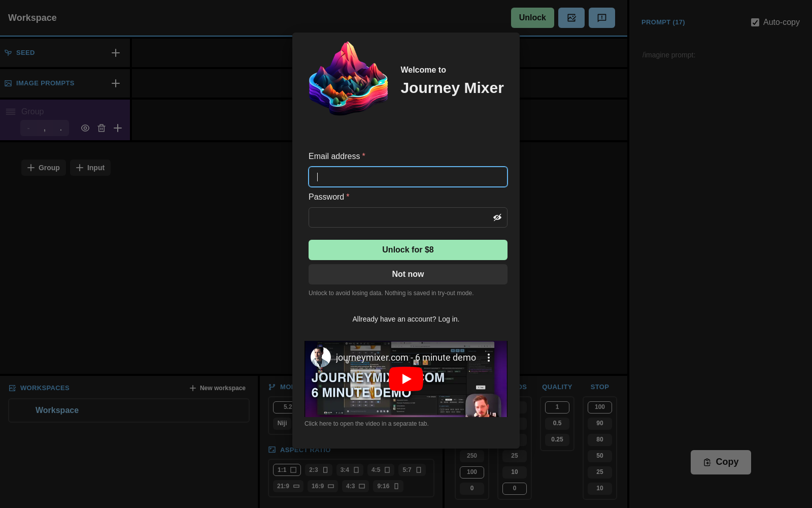Open the image tool button next to Unlock
Image resolution: width=812 pixels, height=508 pixels.
pyautogui.click(x=571, y=18)
